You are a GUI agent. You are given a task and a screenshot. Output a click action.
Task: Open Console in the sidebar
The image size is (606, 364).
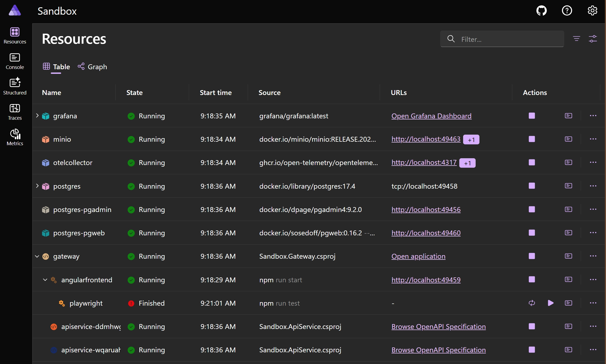(15, 61)
